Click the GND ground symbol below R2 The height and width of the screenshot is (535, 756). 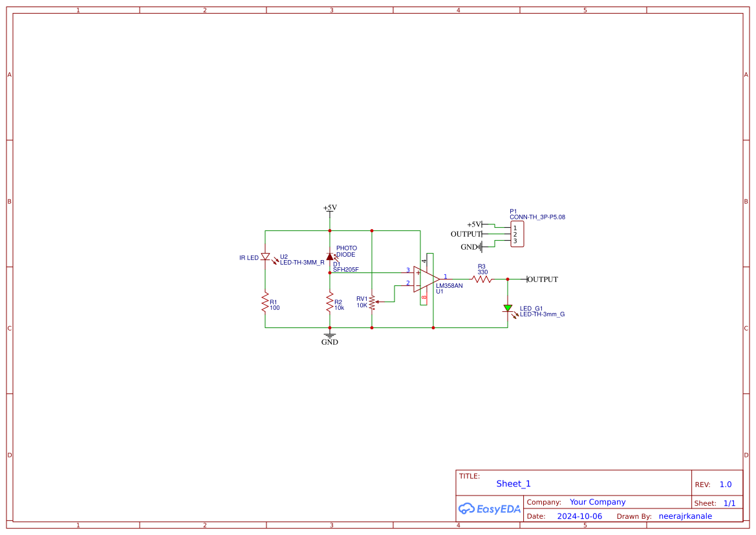click(330, 336)
